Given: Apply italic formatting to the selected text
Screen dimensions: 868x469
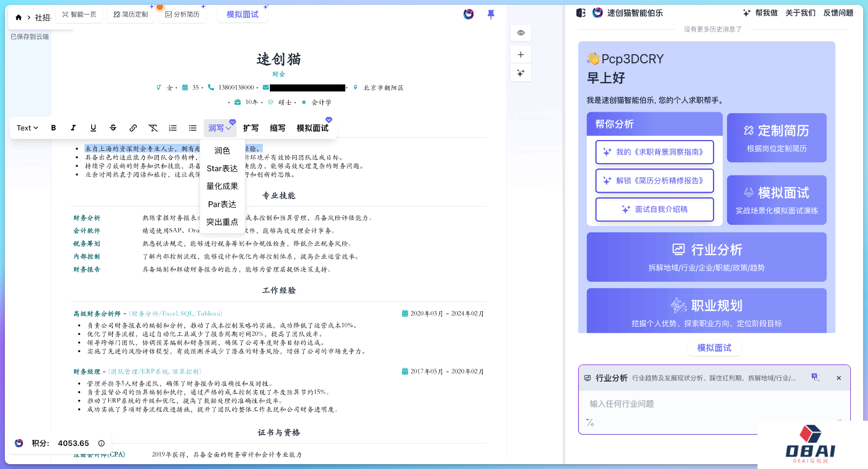Looking at the screenshot, I should point(73,128).
